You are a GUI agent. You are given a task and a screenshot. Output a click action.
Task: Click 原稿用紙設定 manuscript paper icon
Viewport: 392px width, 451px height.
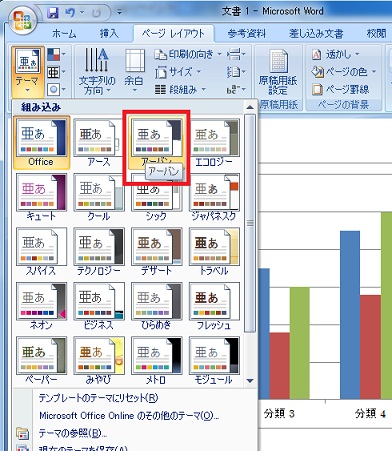click(278, 72)
